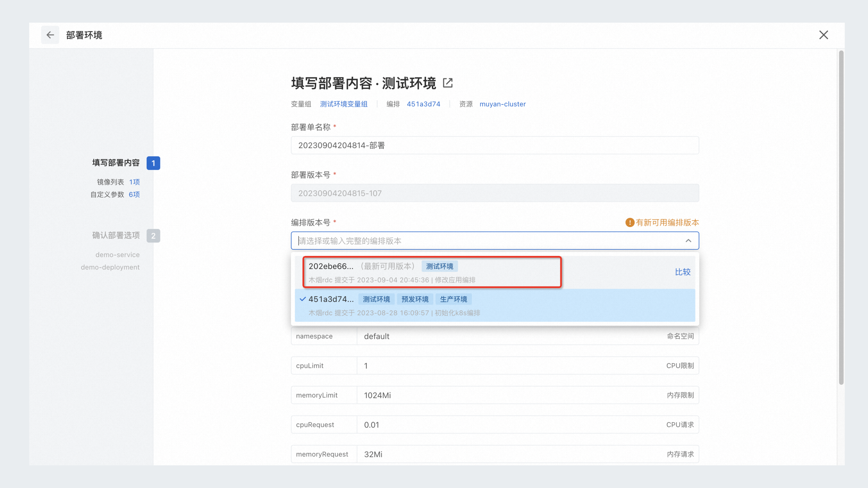Click the 预发环境 tag on 451a3d74 row

coord(415,299)
